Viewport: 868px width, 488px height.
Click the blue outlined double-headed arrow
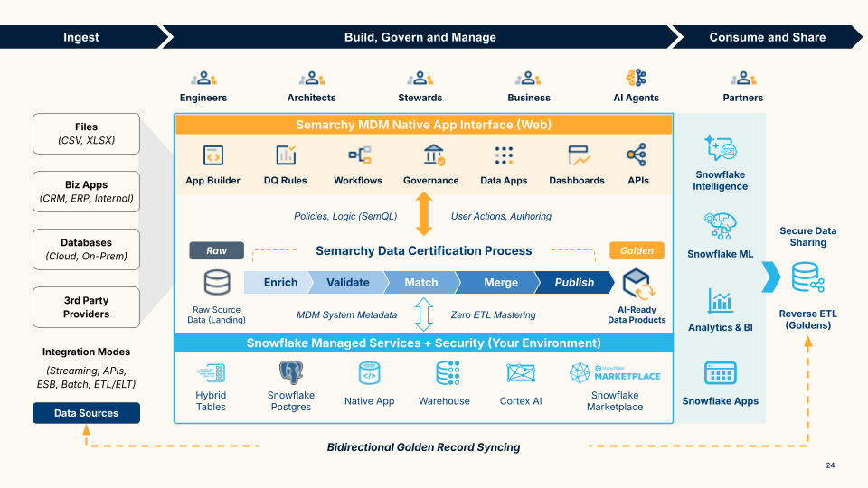pos(424,314)
